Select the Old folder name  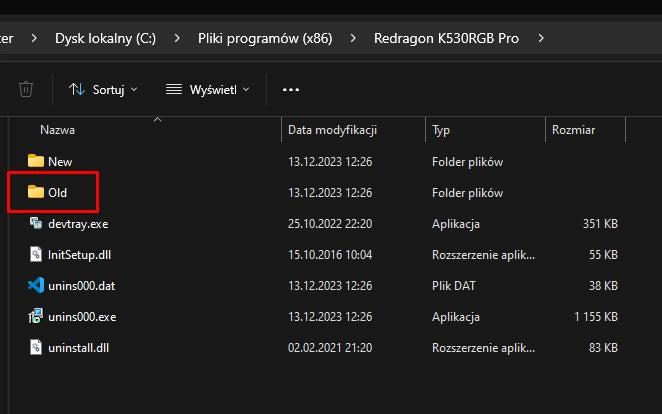point(57,193)
